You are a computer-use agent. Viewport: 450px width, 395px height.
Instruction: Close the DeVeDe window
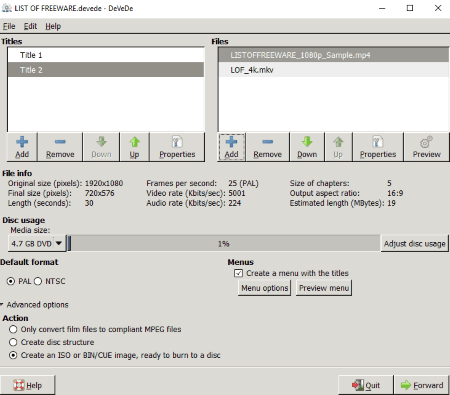[438, 8]
